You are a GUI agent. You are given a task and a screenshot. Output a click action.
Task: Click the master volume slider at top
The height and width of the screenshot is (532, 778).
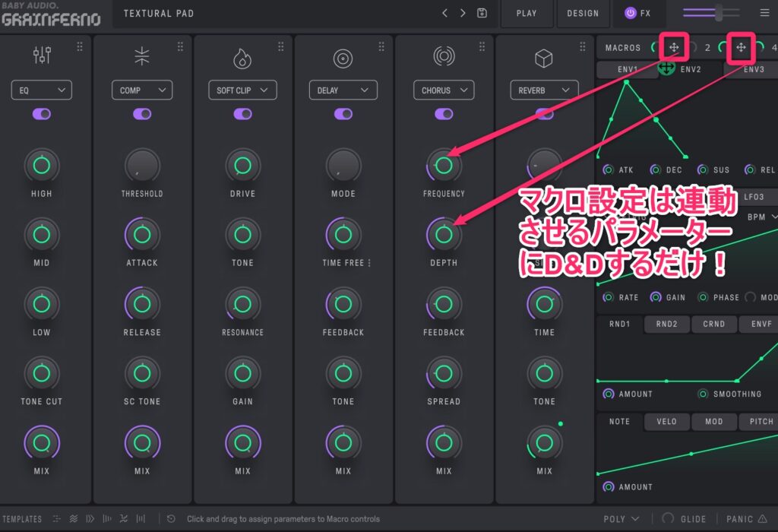[x=711, y=12]
